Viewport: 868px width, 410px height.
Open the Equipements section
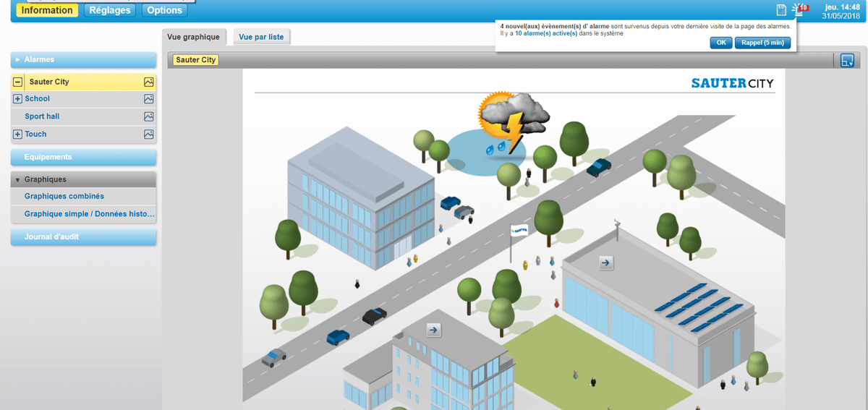coord(84,157)
